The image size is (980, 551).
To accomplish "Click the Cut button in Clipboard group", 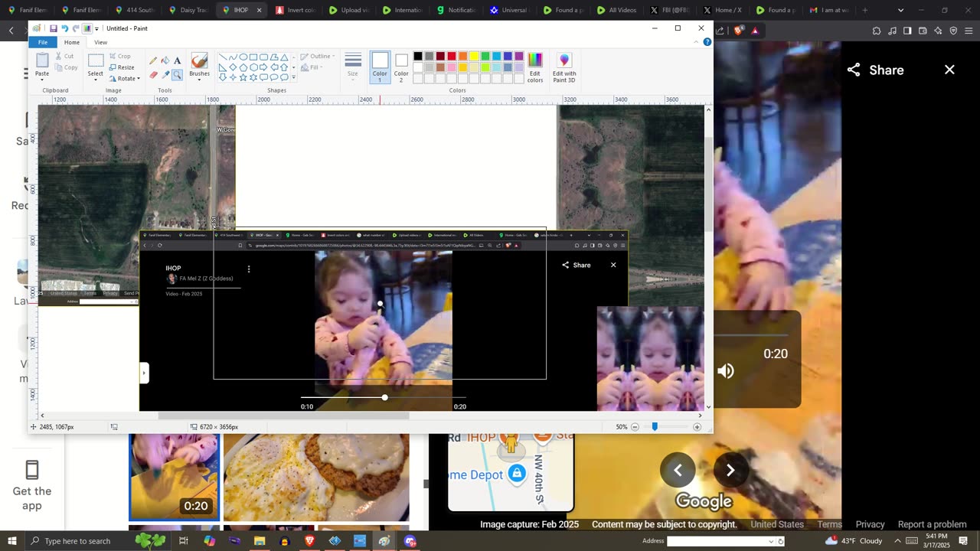I will click(64, 56).
